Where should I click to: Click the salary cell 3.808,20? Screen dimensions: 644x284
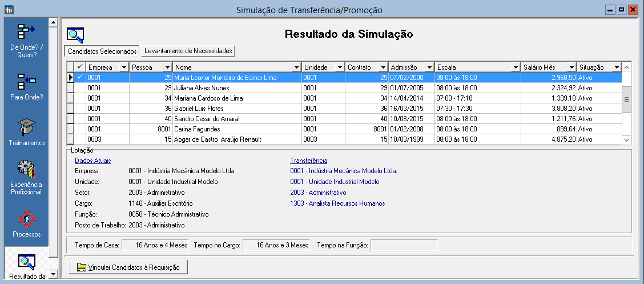[549, 109]
